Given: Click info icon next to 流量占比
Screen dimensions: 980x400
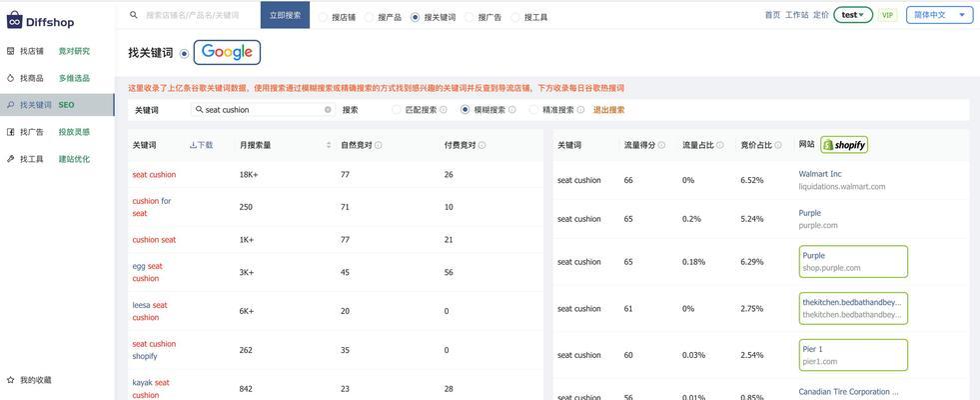Looking at the screenshot, I should [720, 145].
